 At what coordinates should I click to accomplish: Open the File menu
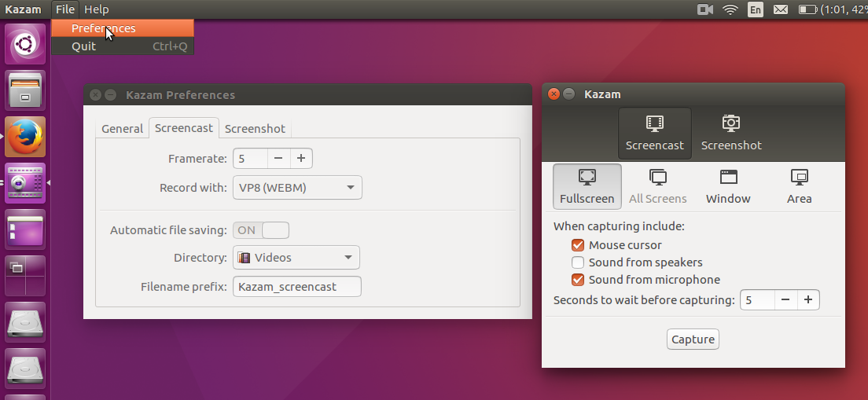(65, 9)
